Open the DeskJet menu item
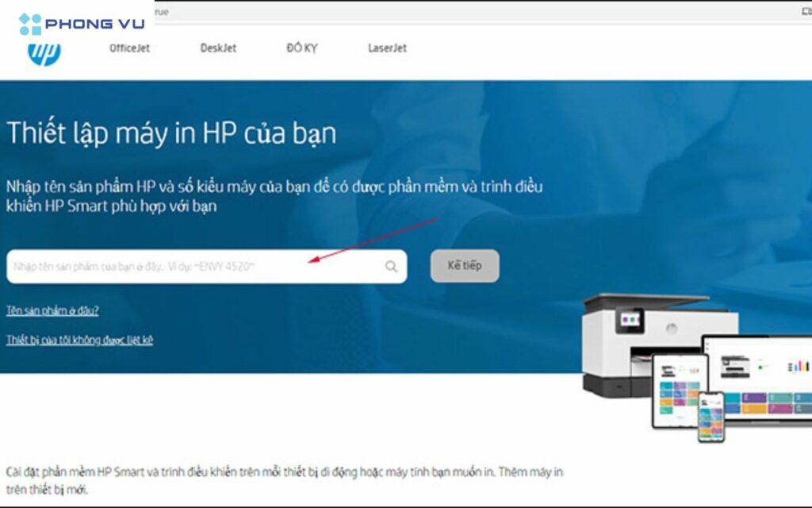The width and height of the screenshot is (812, 508). point(220,48)
